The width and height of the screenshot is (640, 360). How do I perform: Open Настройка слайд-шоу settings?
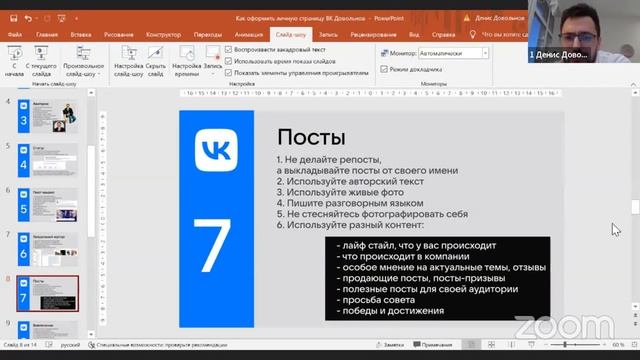(129, 61)
